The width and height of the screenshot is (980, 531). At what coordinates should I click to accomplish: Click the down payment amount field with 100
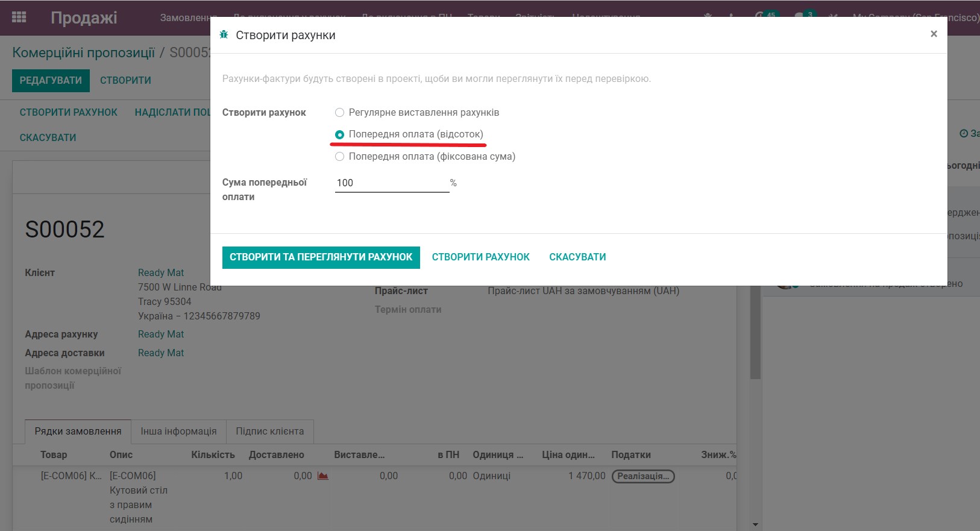coord(392,183)
